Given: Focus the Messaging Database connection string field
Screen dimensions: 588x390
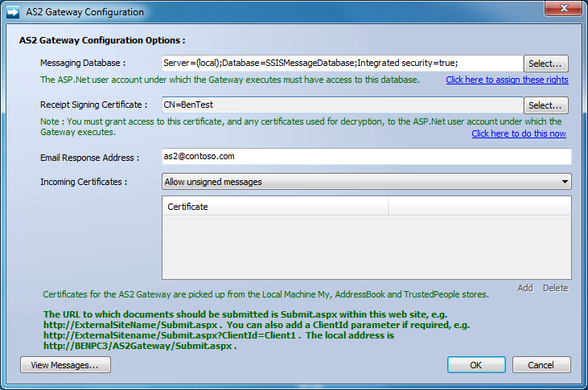Looking at the screenshot, I should click(343, 63).
